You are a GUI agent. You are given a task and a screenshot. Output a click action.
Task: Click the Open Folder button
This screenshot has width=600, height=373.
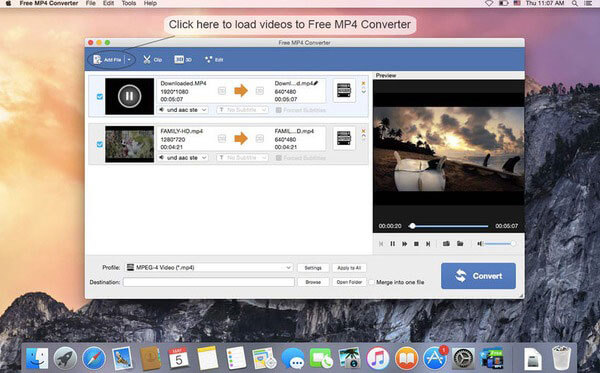coord(349,282)
